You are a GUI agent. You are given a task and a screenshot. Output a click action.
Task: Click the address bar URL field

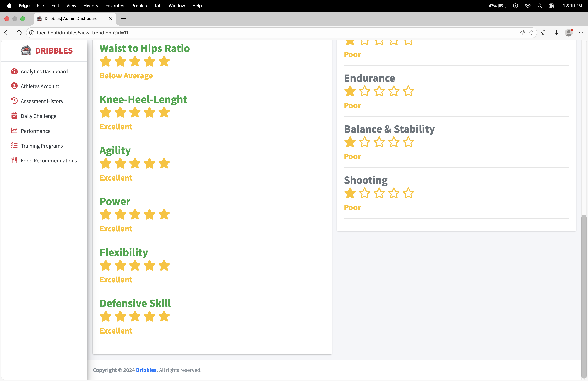198,33
